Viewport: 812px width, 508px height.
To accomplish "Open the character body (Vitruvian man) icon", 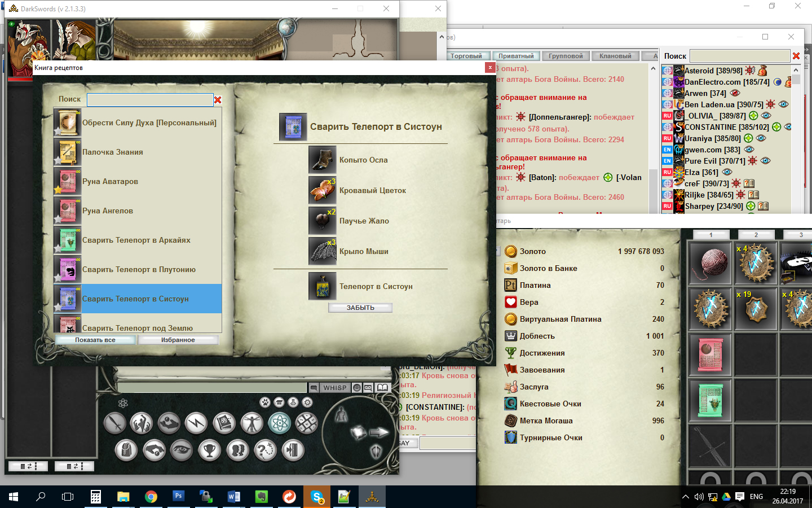I will (x=252, y=422).
